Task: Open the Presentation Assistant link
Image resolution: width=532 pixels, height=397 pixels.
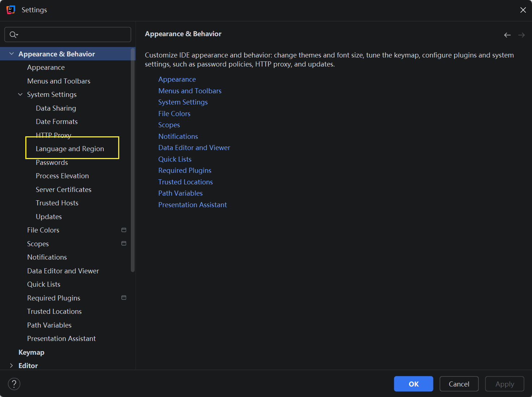Action: point(192,205)
